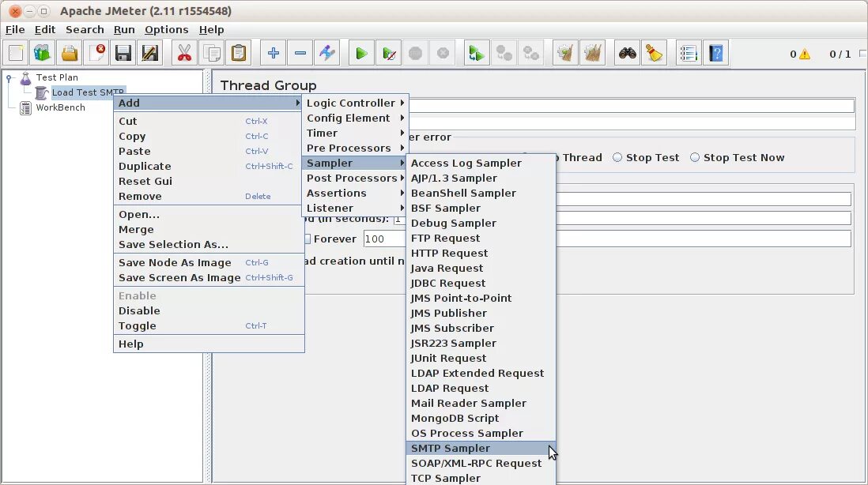Click the loop count field showing 100

[384, 239]
